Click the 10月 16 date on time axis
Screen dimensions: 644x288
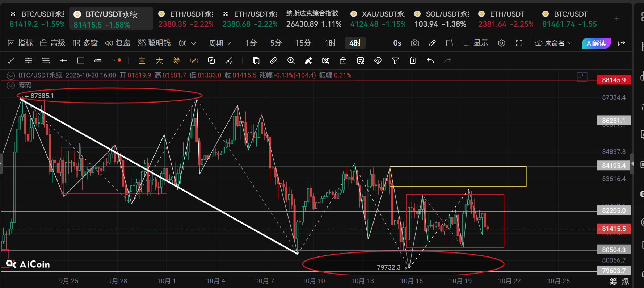point(411,281)
